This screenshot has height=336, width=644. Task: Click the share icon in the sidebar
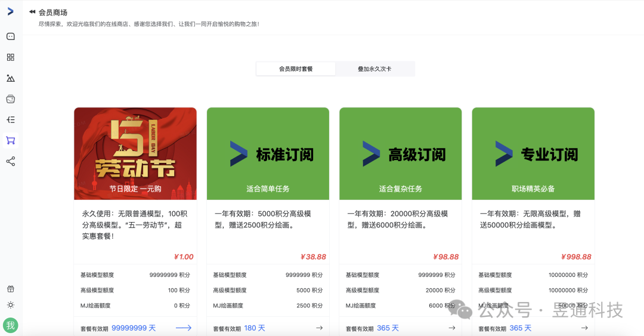click(11, 161)
